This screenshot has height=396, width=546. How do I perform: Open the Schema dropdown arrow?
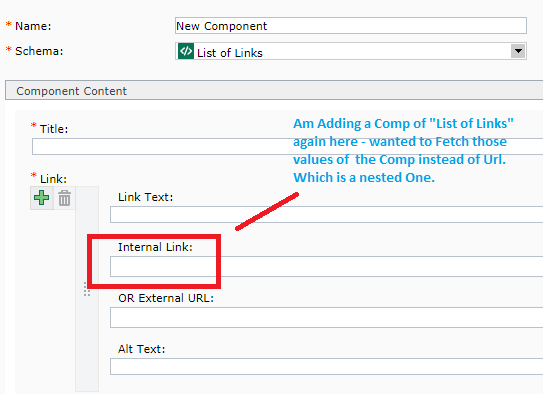point(518,52)
